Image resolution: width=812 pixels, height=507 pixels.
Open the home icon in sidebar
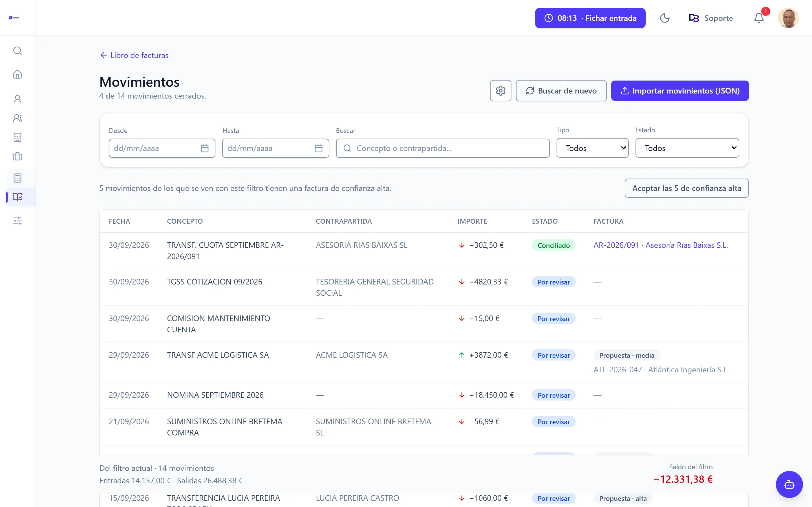click(x=17, y=74)
